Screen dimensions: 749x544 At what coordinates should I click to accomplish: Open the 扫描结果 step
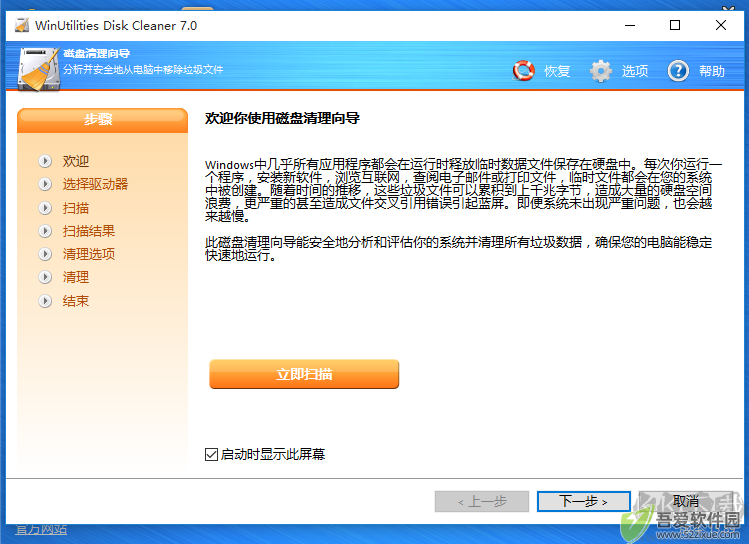click(88, 231)
